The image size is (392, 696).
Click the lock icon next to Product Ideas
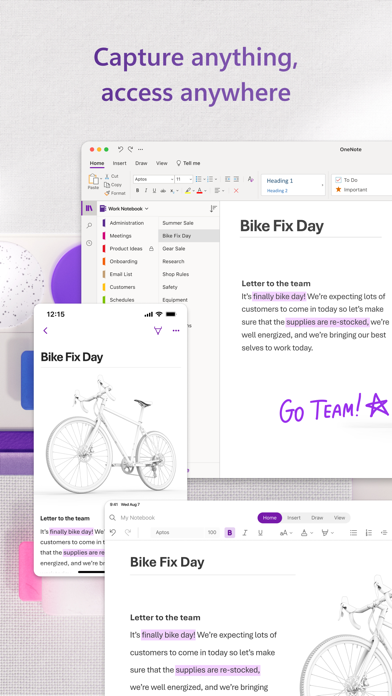click(x=151, y=249)
